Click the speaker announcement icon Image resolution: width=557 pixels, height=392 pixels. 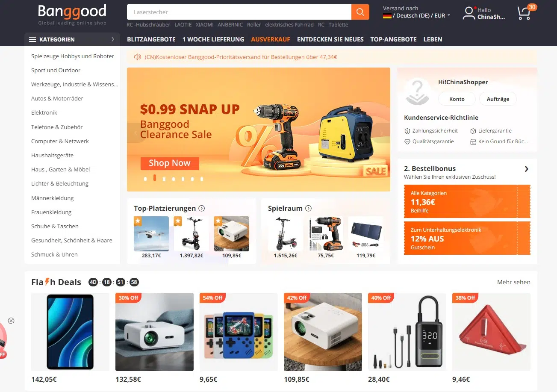137,57
